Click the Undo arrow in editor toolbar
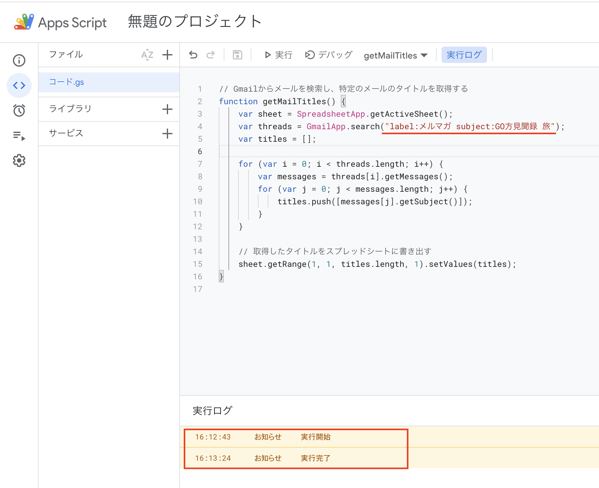The image size is (599, 488). (x=193, y=55)
